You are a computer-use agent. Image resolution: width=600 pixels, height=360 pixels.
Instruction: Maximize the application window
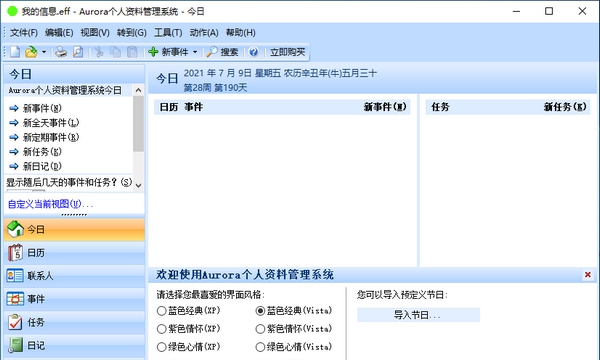(x=549, y=11)
